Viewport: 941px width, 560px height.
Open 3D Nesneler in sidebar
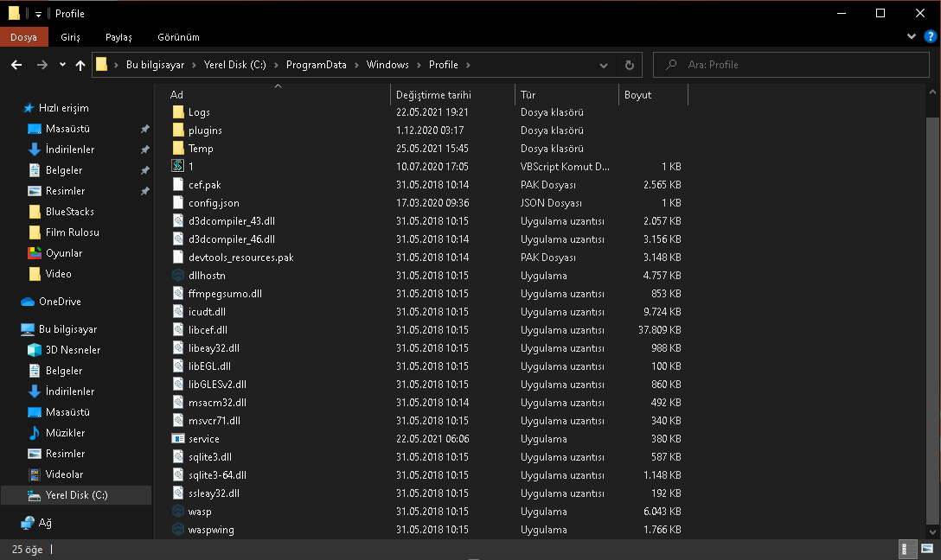[73, 350]
